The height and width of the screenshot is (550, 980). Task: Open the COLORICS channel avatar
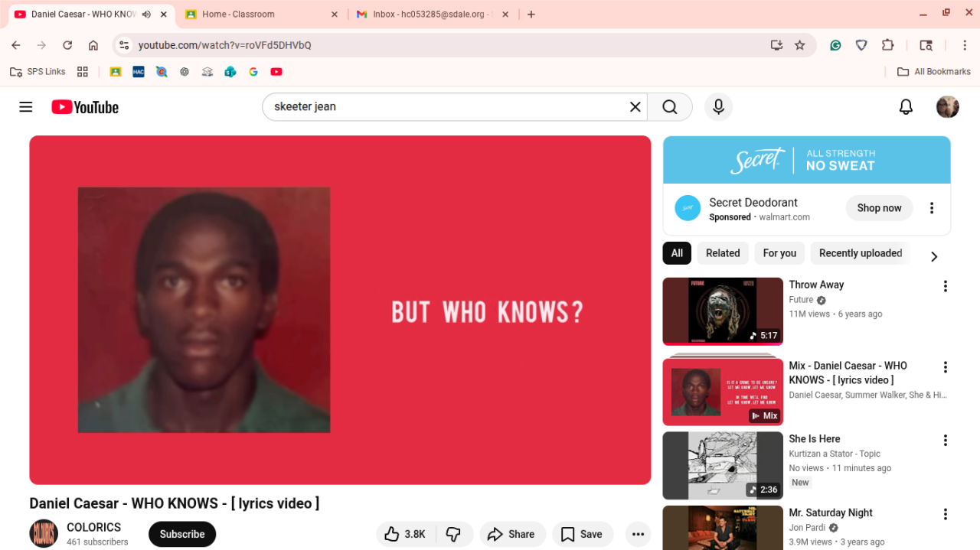pos(44,534)
